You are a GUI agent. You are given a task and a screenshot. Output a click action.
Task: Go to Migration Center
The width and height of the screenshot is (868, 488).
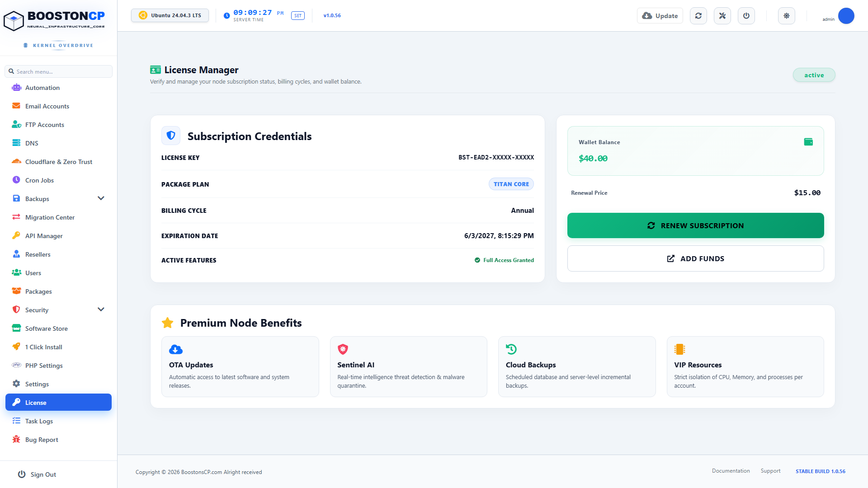click(58, 217)
